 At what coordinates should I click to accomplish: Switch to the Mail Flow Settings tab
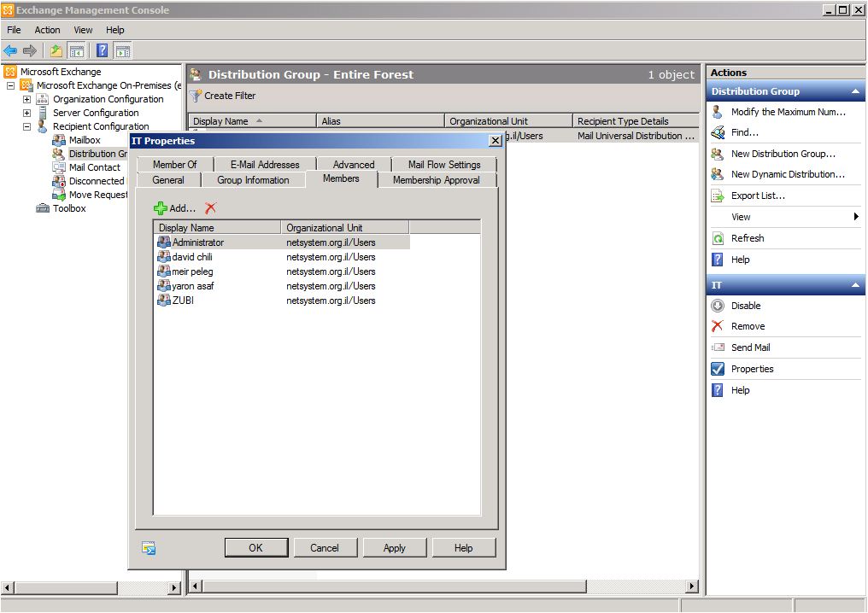tap(444, 164)
